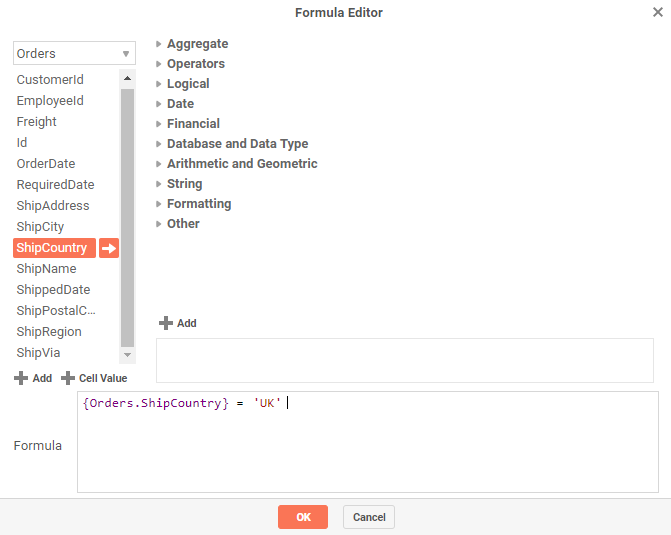
Task: Click Add below the function categories
Action: pyautogui.click(x=178, y=323)
